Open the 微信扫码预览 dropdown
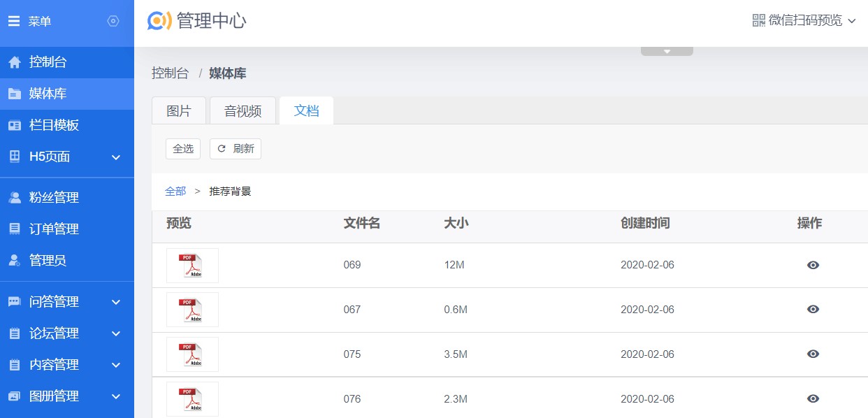The image size is (868, 418). point(804,21)
